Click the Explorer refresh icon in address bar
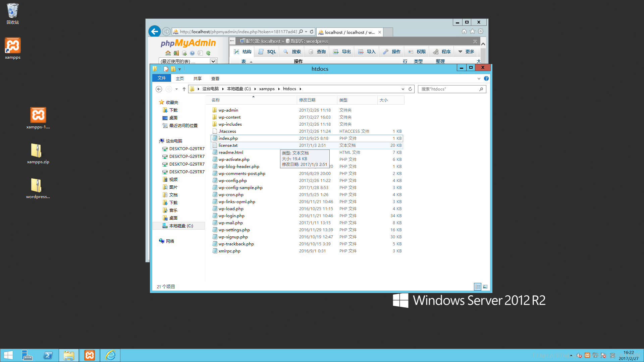 (410, 89)
